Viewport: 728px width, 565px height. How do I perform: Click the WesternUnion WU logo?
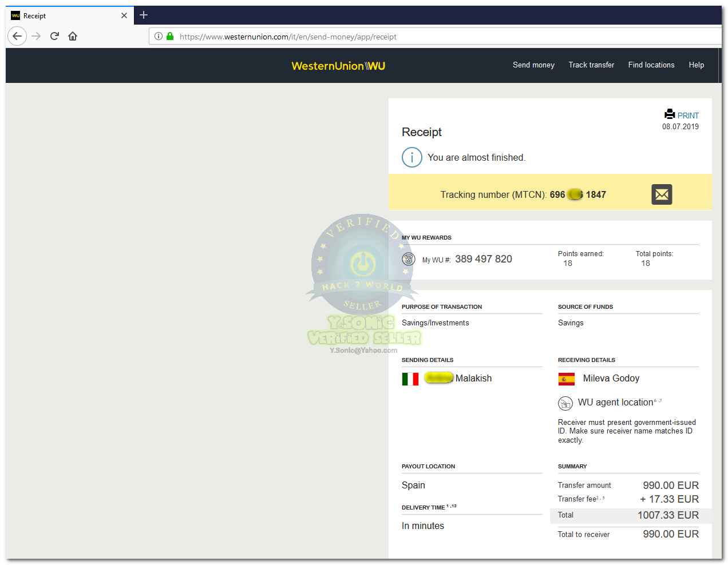[x=338, y=66]
